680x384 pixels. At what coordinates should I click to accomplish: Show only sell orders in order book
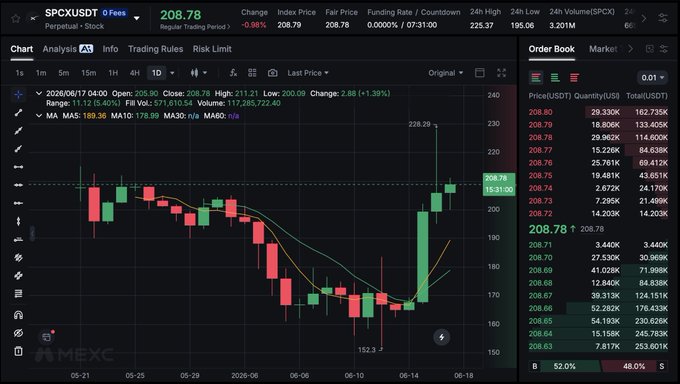(574, 78)
